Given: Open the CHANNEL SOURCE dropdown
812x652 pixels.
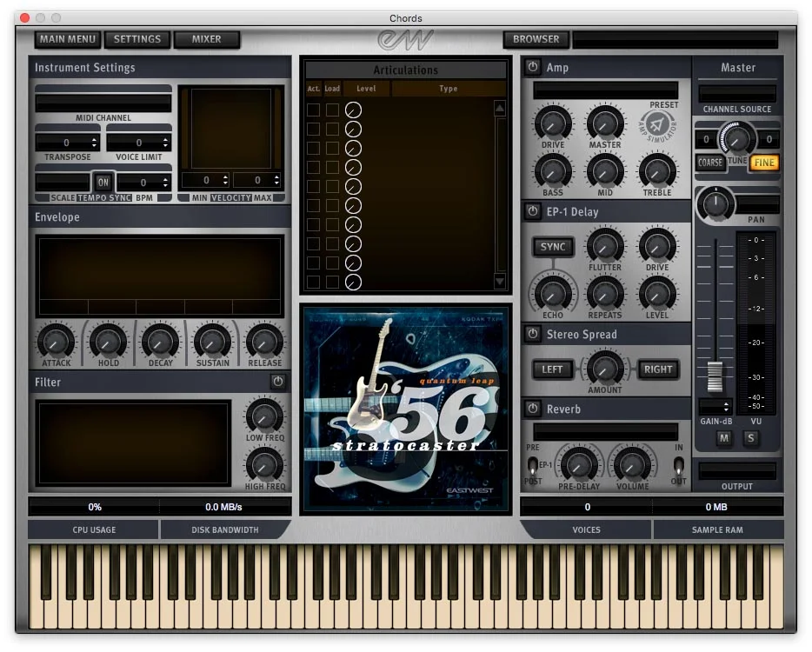Looking at the screenshot, I should [x=737, y=94].
